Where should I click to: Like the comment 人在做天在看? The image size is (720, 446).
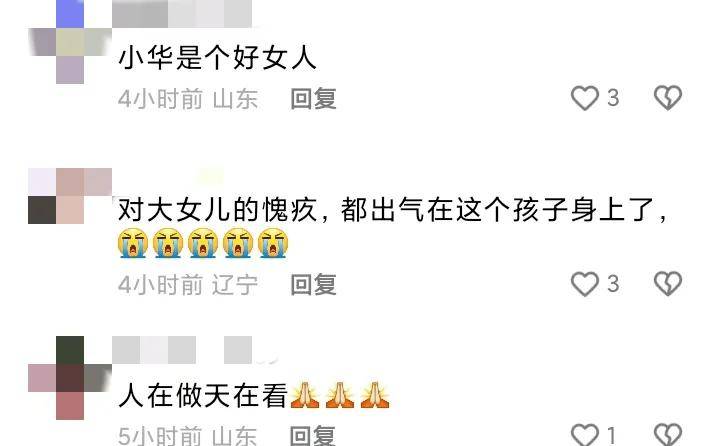585,435
